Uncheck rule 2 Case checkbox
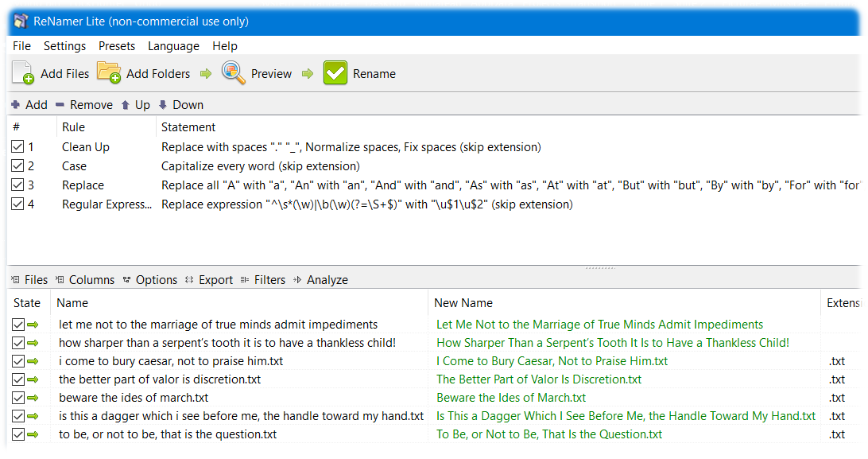 17,165
